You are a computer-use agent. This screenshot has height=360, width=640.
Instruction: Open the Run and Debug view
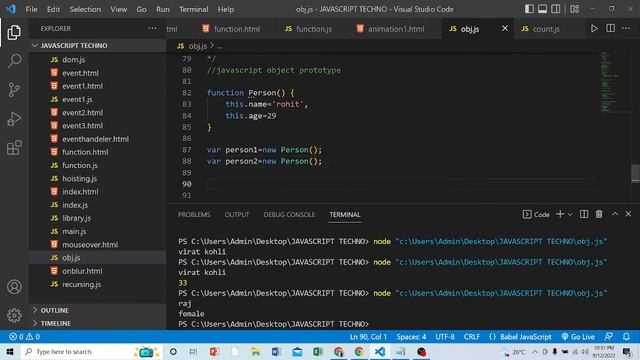click(x=14, y=119)
